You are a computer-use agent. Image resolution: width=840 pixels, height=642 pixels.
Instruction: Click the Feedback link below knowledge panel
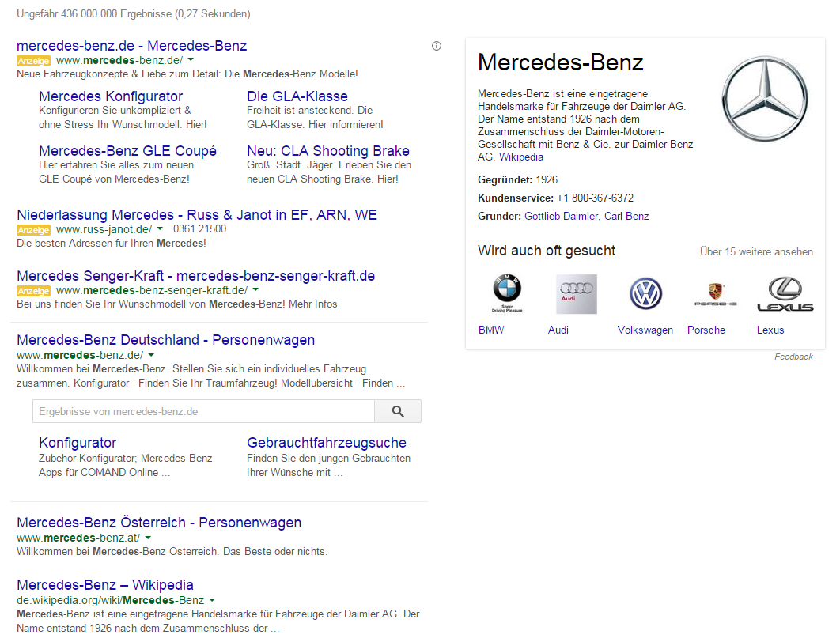coord(793,357)
